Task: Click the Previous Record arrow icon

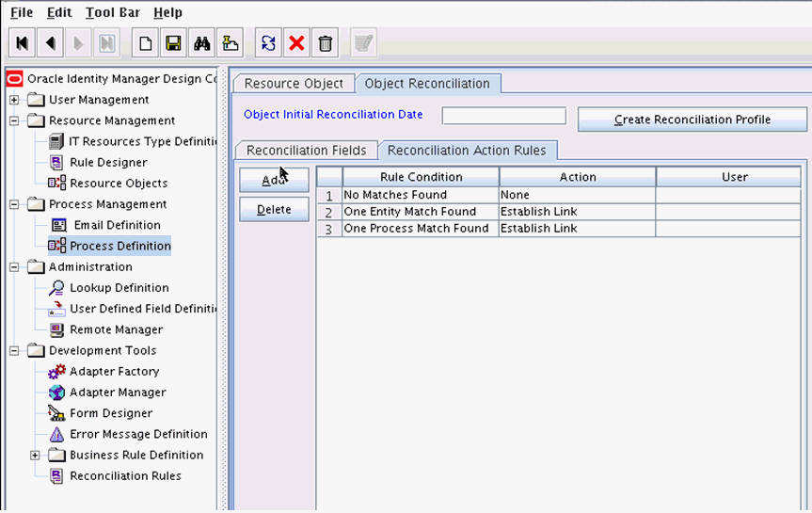Action: 50,43
